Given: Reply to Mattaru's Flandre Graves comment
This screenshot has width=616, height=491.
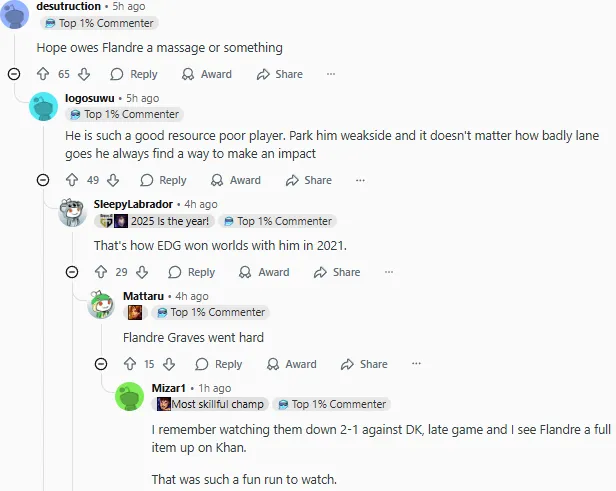Looking at the screenshot, I should pos(219,364).
